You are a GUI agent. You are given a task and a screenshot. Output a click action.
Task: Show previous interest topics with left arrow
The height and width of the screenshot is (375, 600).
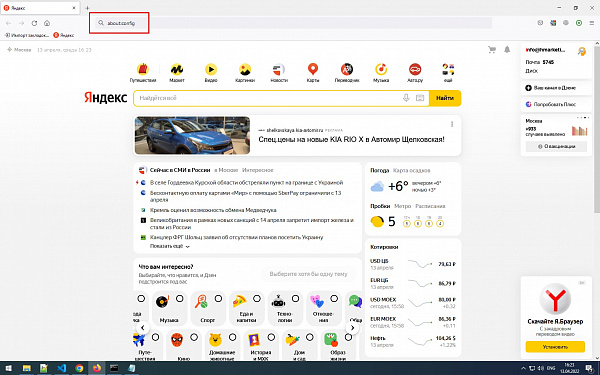coord(143,328)
